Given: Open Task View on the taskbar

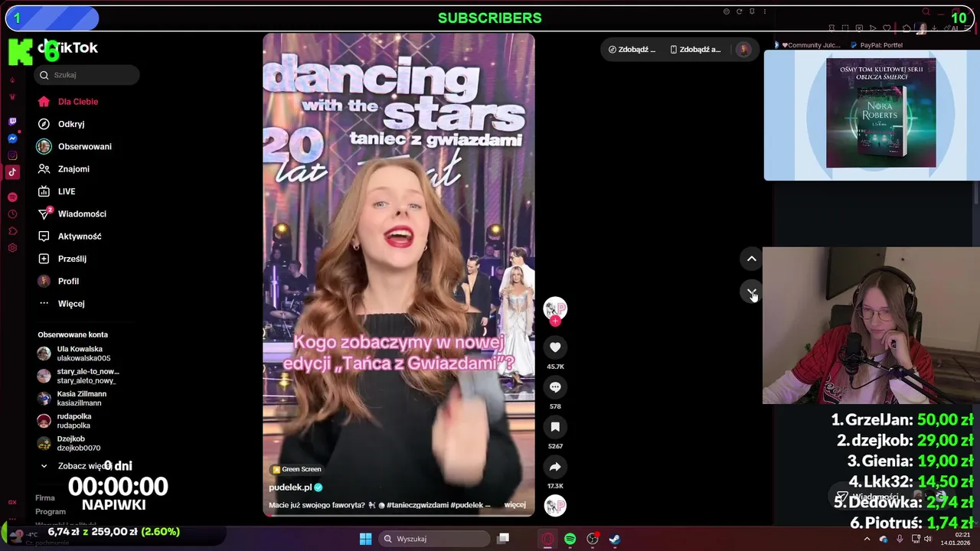Looking at the screenshot, I should [503, 539].
